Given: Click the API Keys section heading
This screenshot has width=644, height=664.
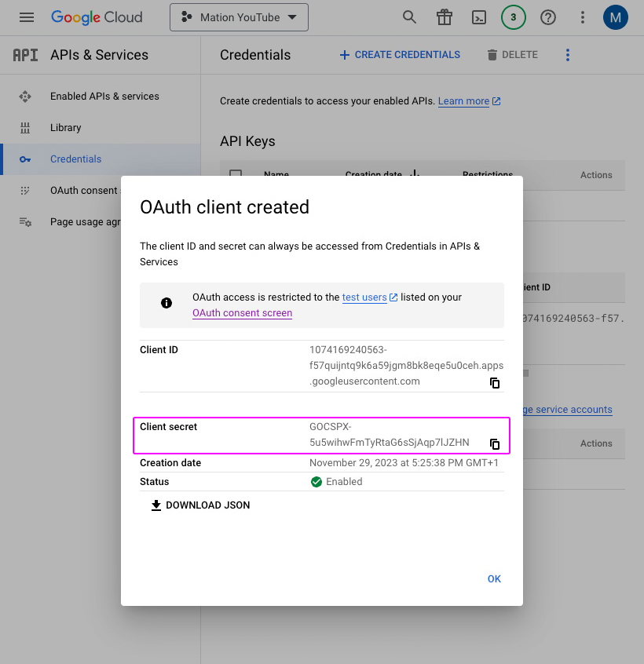Looking at the screenshot, I should (247, 141).
